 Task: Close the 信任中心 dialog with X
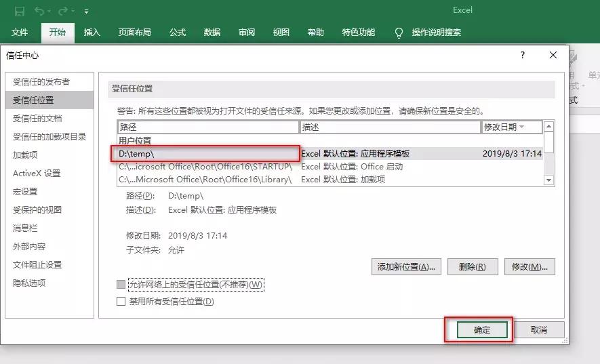(553, 55)
